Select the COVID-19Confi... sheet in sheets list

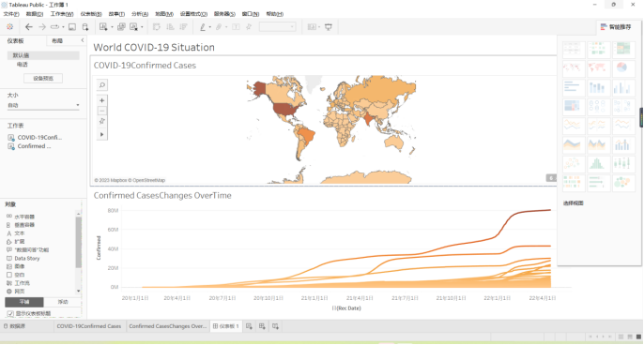point(36,138)
